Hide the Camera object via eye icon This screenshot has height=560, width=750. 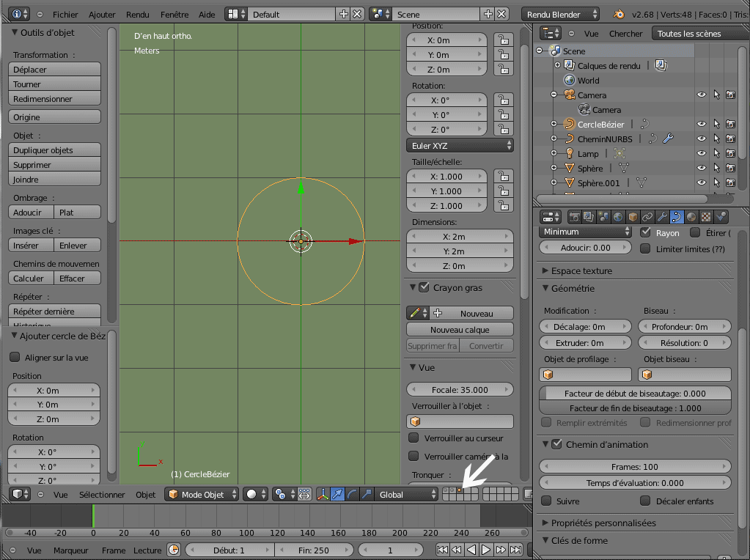pos(701,95)
